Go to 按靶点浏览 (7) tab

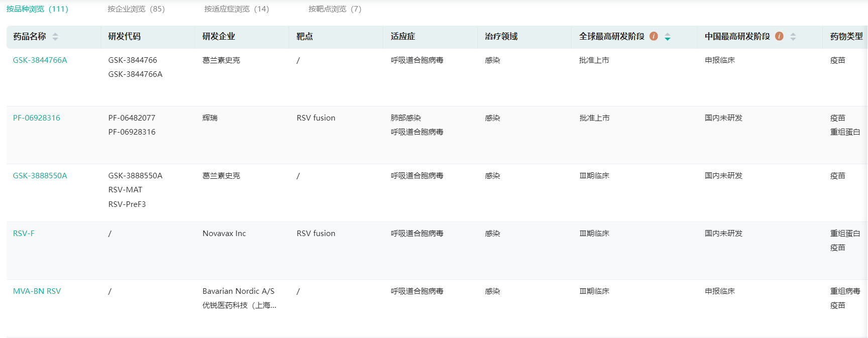335,9
